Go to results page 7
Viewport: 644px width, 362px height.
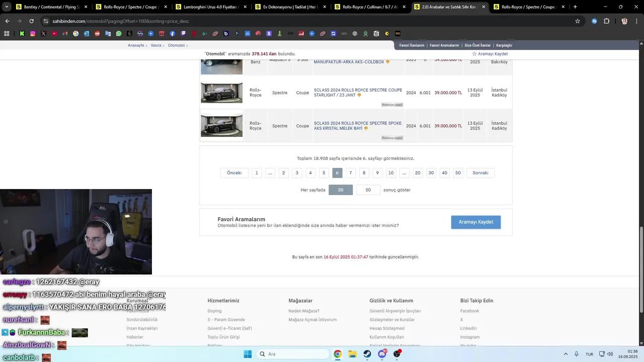[x=351, y=173]
